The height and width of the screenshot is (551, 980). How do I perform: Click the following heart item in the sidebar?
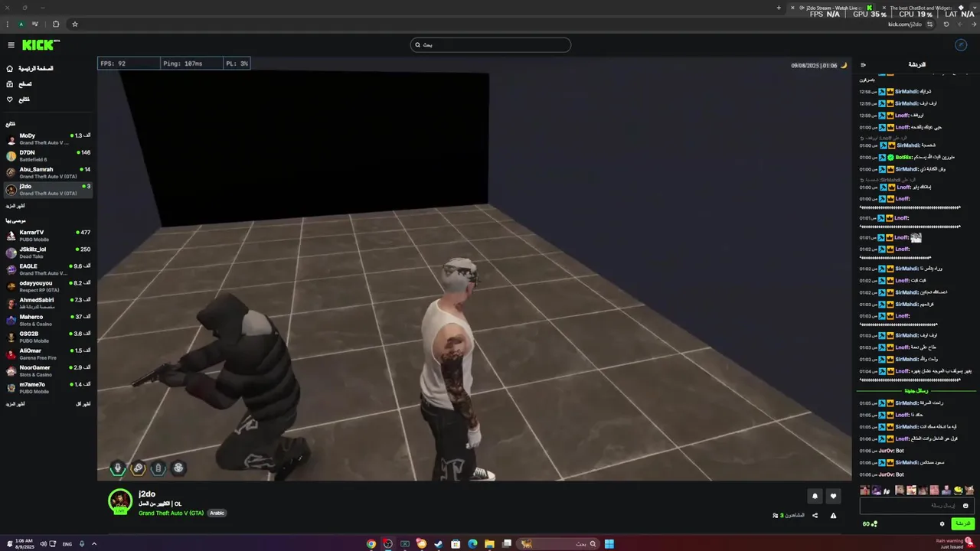pos(18,99)
